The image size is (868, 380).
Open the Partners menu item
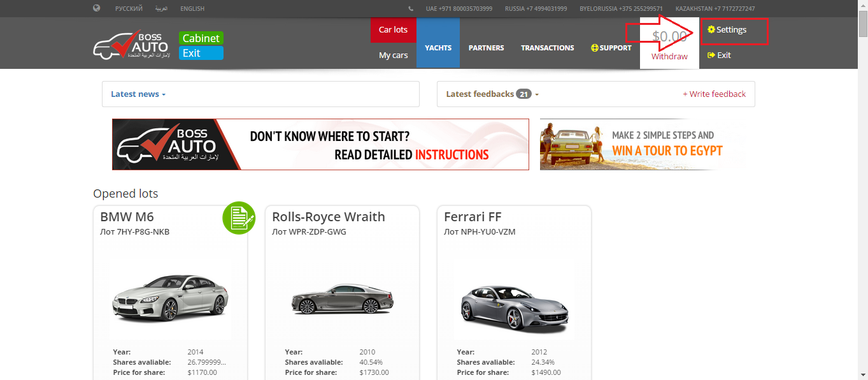click(x=486, y=48)
